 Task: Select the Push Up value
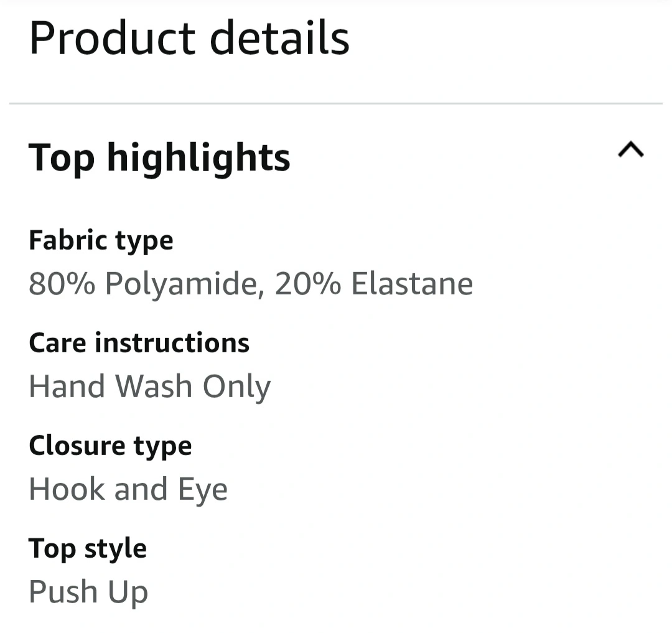(x=88, y=592)
